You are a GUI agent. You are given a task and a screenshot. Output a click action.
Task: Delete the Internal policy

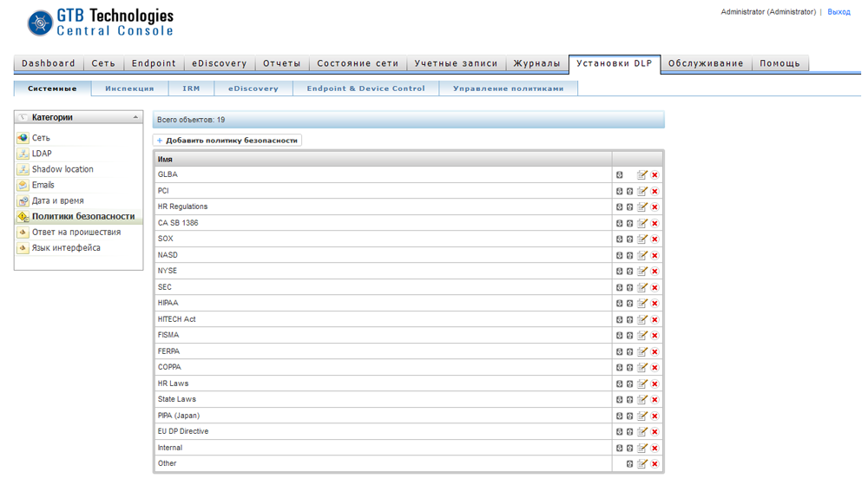[x=654, y=448]
